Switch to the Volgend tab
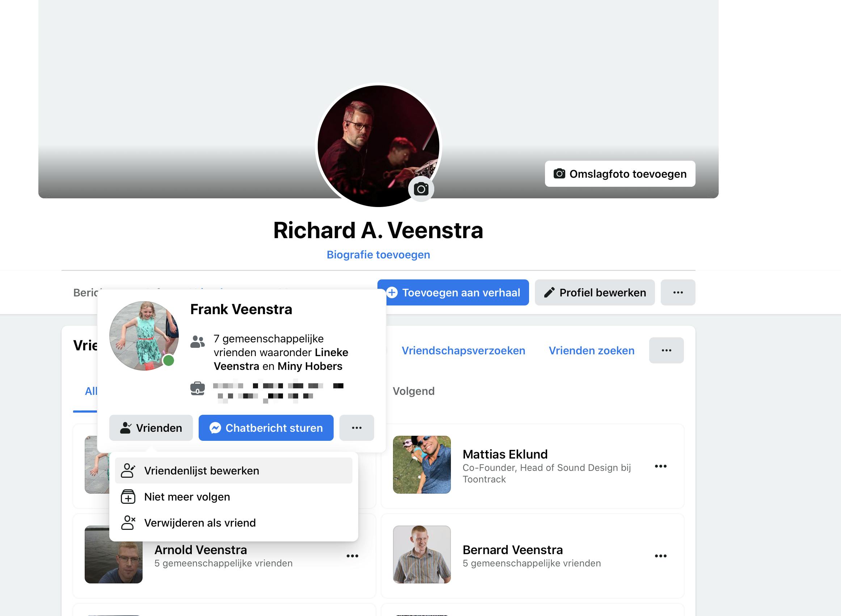Image resolution: width=841 pixels, height=616 pixels. click(413, 391)
